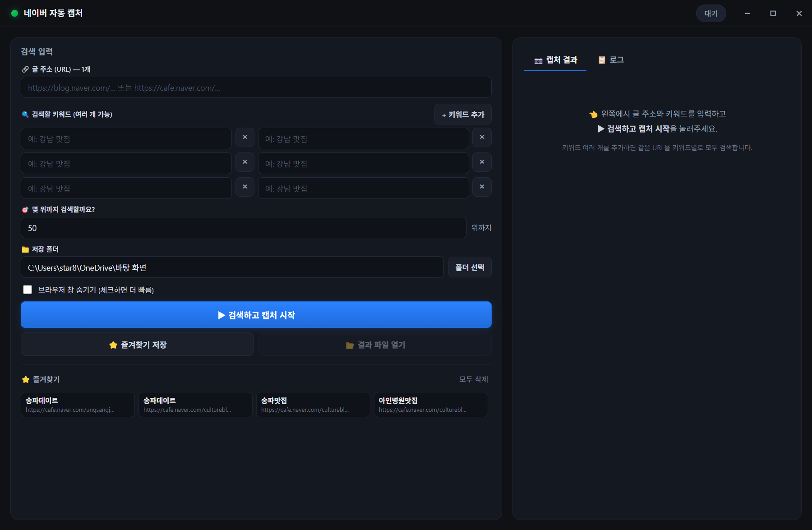The width and height of the screenshot is (812, 530).
Task: Remove the third left-column keyword field with X
Action: pyautogui.click(x=245, y=187)
